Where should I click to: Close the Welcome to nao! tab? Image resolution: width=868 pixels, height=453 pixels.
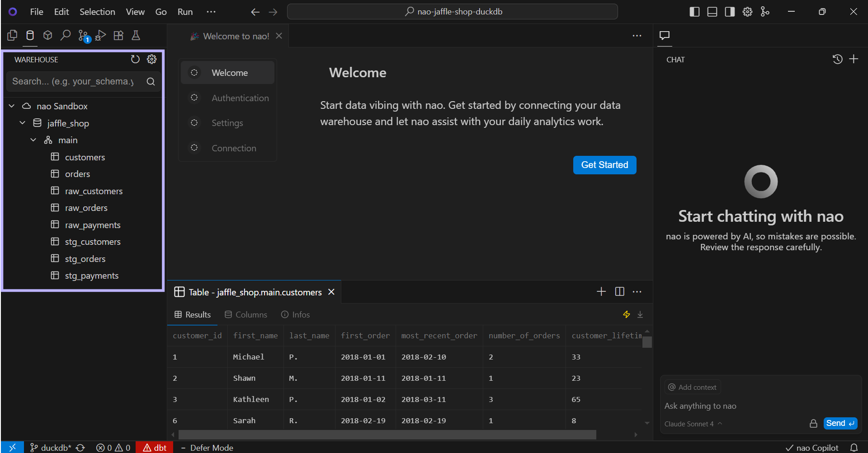pyautogui.click(x=279, y=36)
